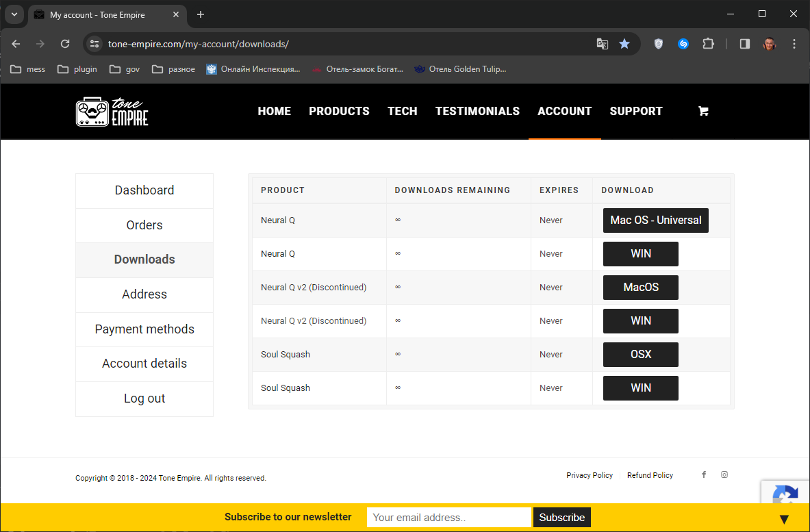Select Dashboard in account sidebar
The height and width of the screenshot is (532, 810).
[x=144, y=190]
